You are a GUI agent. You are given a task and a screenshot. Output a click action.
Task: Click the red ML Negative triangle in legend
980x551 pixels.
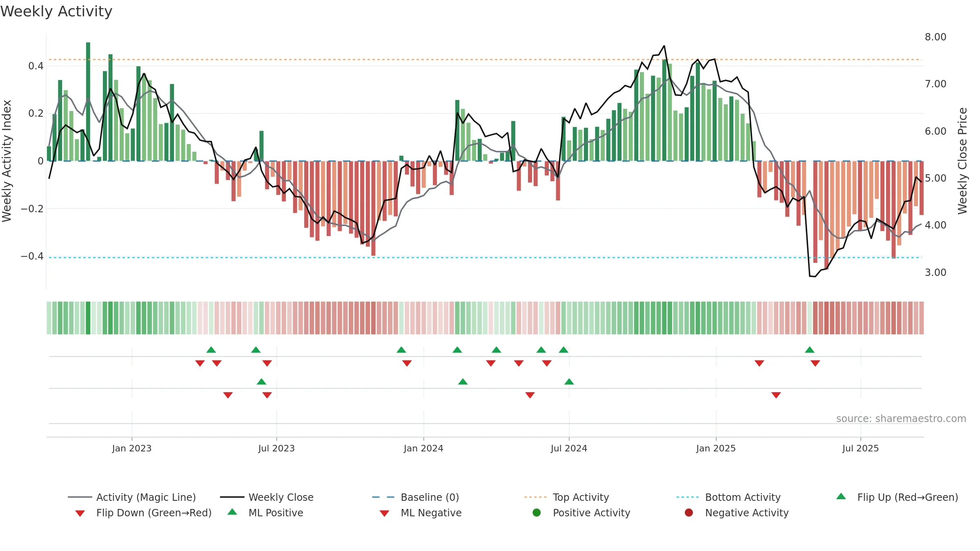coord(385,513)
